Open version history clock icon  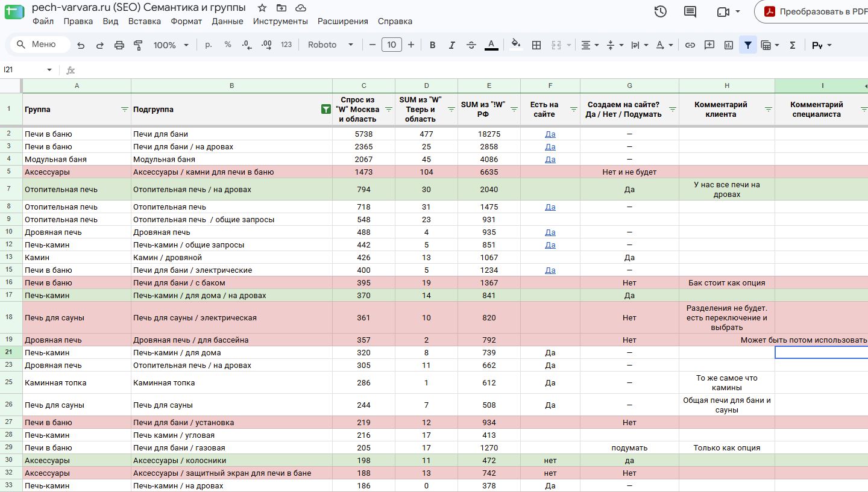point(661,11)
